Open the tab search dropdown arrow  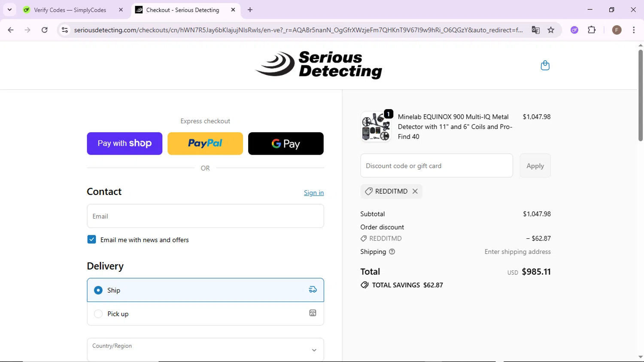(x=9, y=10)
